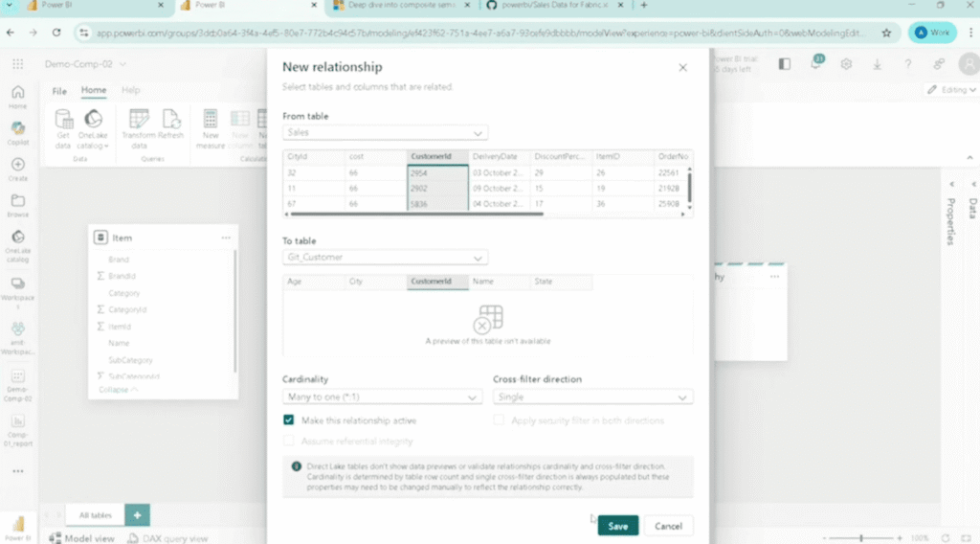Select the City column in Git_Customer table

pos(375,282)
